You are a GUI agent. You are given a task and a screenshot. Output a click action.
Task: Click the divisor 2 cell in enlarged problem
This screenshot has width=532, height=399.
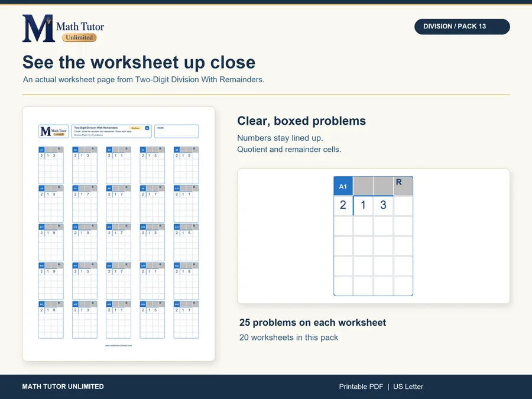tap(343, 205)
